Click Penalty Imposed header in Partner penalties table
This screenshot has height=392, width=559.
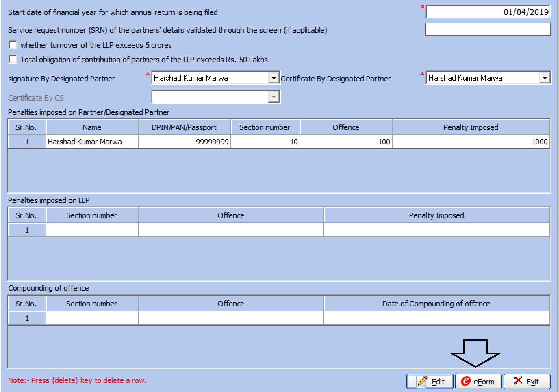471,127
